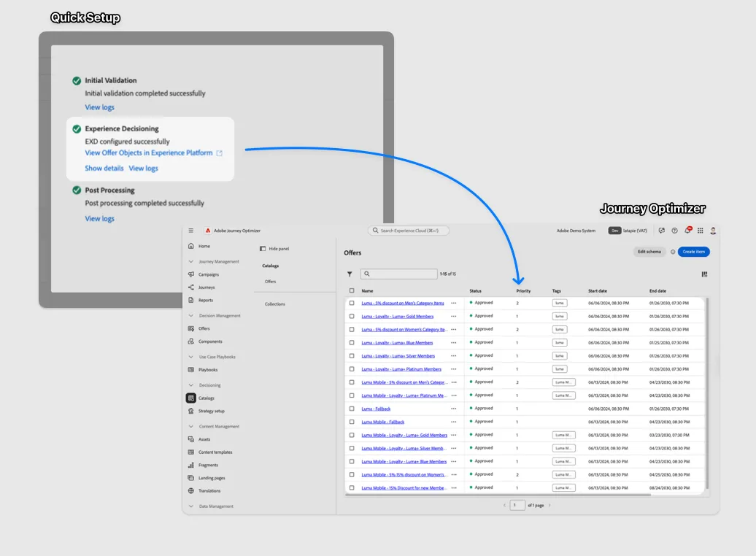Open the user profile avatar
Image resolution: width=756 pixels, height=556 pixels.
click(713, 231)
